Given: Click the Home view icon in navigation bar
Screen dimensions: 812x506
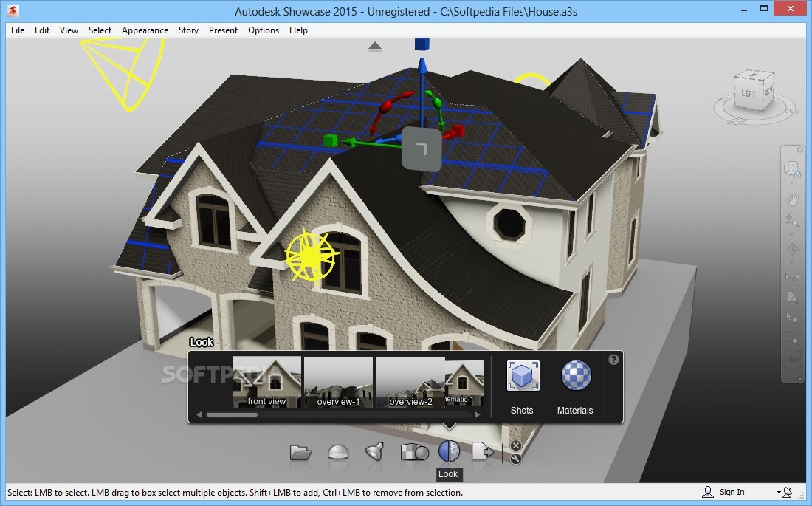Looking at the screenshot, I should pos(792,169).
